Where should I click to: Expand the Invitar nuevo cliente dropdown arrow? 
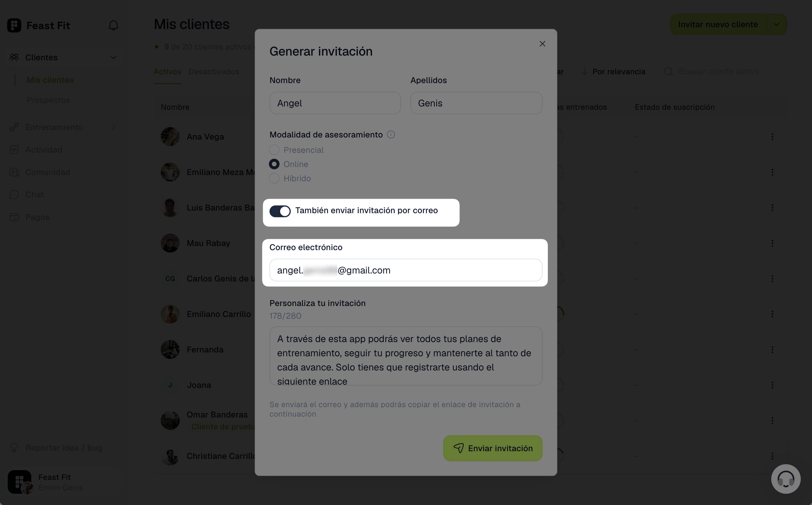pos(777,24)
